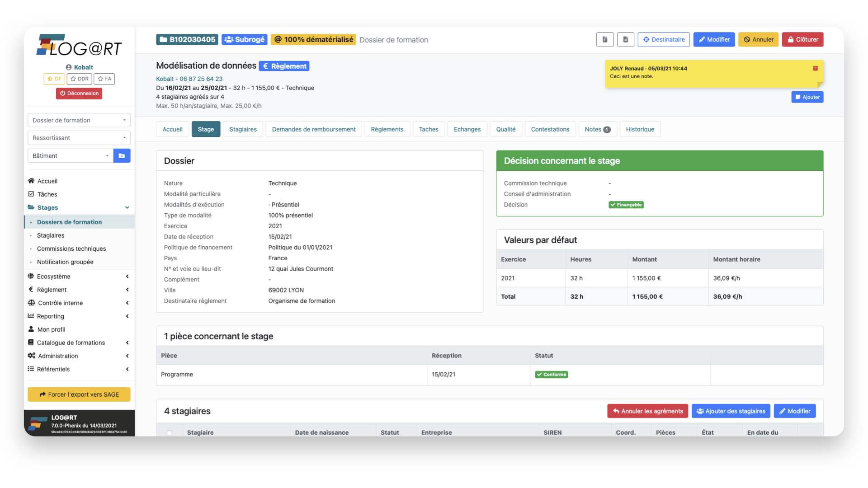Image resolution: width=868 pixels, height=488 pixels.
Task: Switch to the Stagiaires tab
Action: (243, 129)
